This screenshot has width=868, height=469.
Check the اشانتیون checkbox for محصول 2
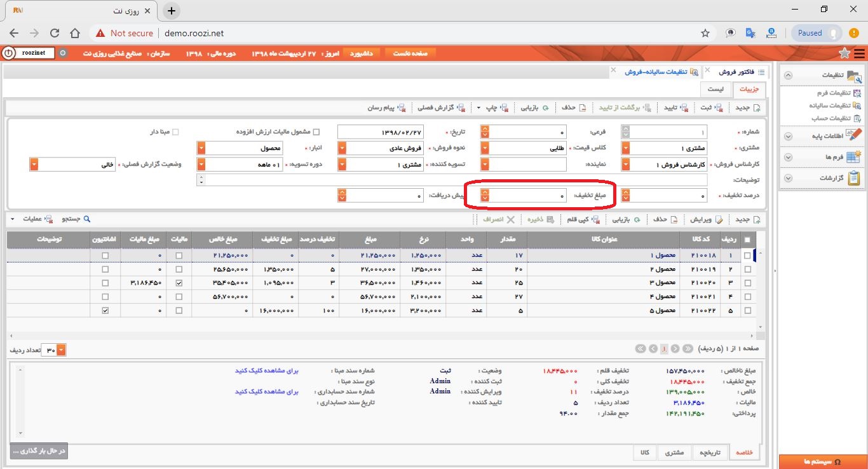105,269
